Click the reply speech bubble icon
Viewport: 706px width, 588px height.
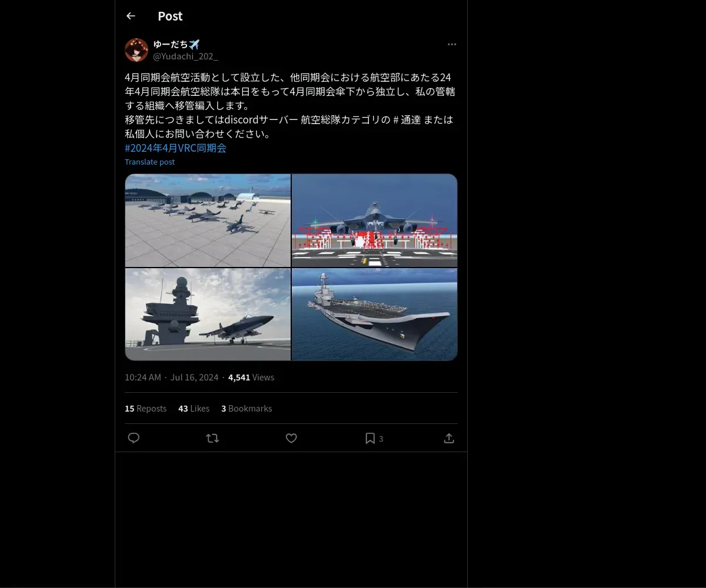tap(134, 438)
